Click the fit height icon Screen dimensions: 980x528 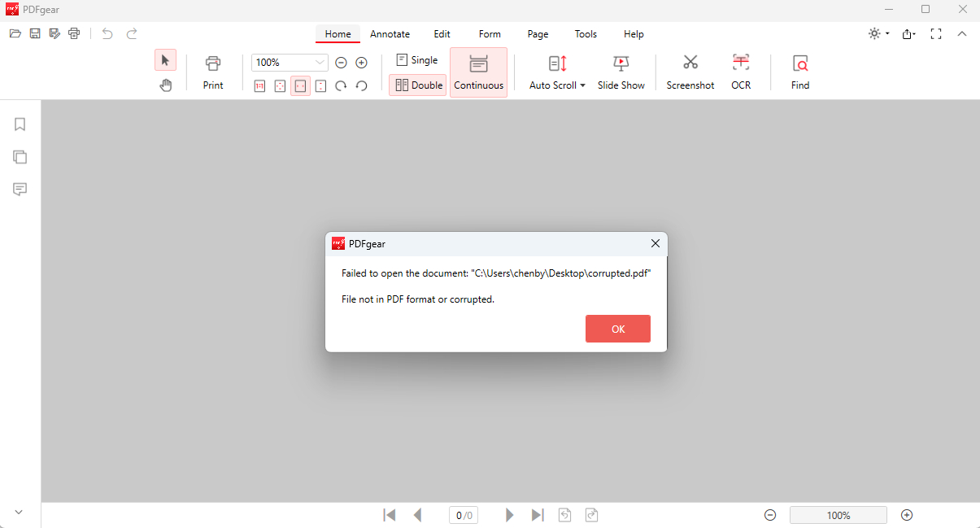tap(320, 85)
